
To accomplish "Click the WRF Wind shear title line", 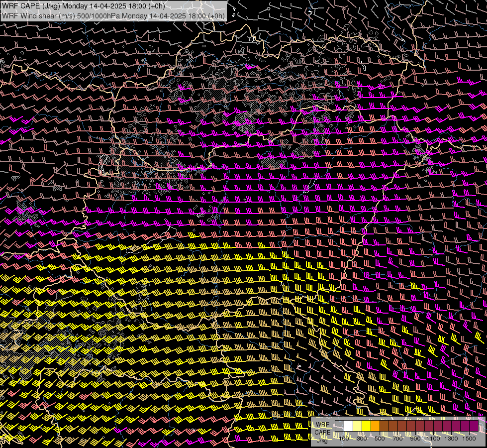I will tap(113, 16).
